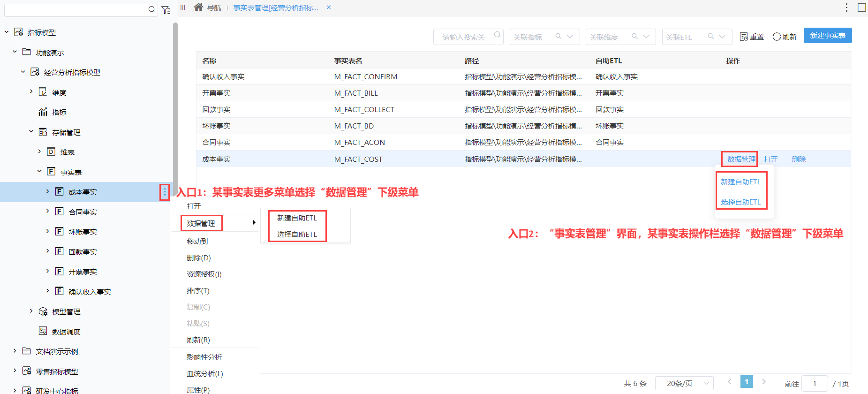Click 新建自助ETL in the table dropdown
Screen dimensions: 868x394
(740, 182)
